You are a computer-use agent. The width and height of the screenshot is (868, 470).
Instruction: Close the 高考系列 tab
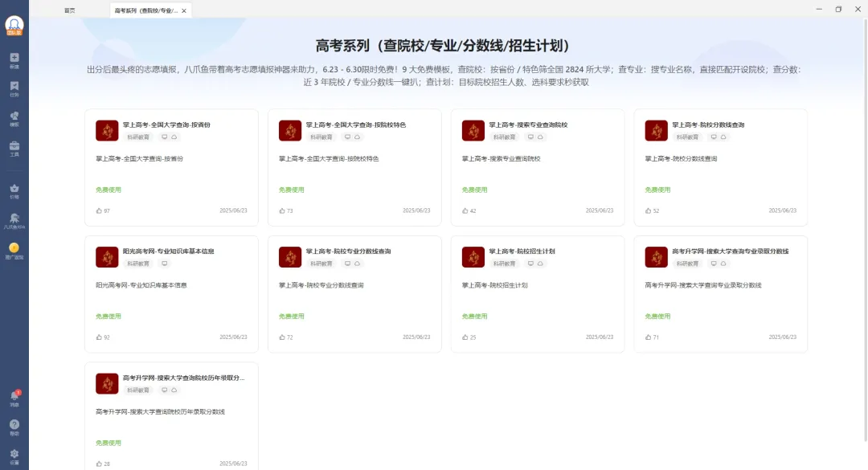184,10
